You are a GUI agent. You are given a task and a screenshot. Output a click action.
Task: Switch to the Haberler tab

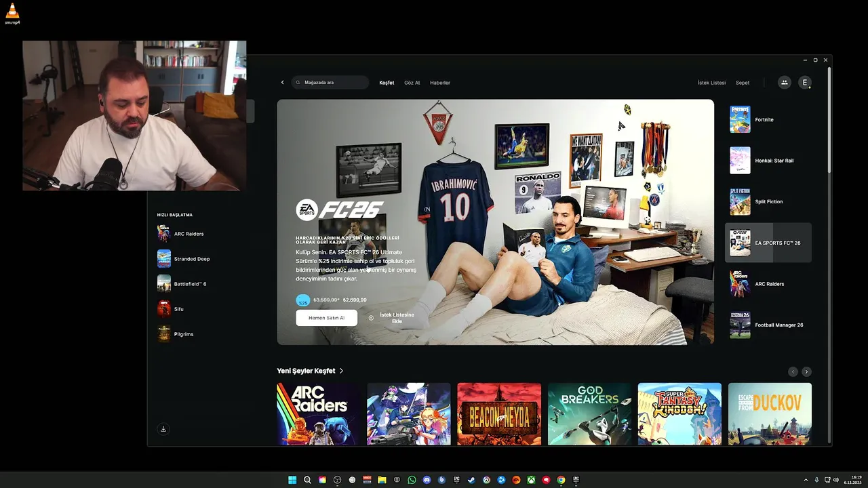(x=440, y=83)
